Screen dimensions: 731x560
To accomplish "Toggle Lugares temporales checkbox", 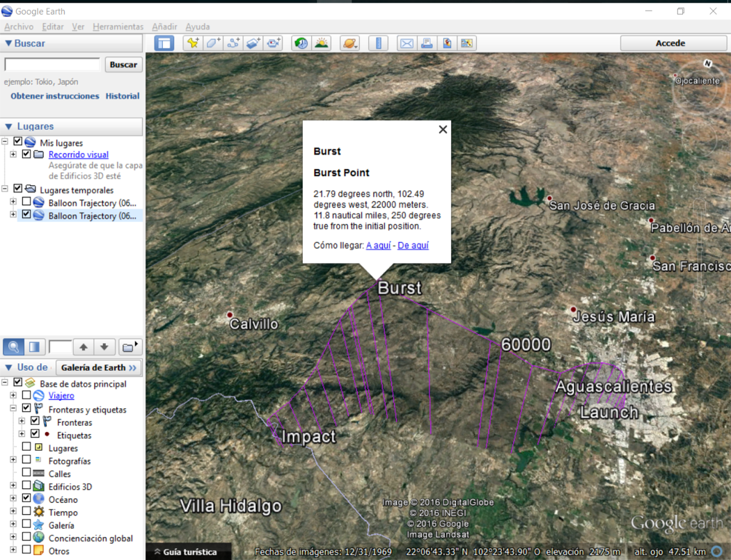I will pos(17,189).
